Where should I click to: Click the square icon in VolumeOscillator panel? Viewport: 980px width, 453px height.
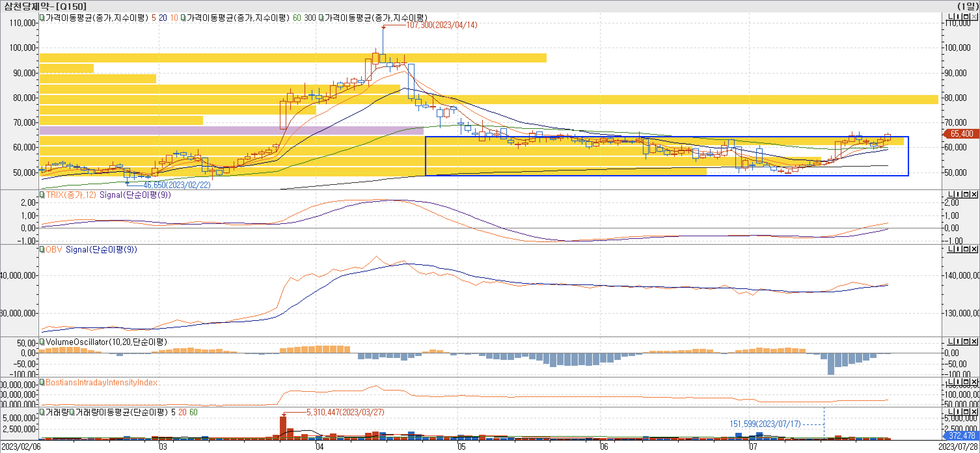966,342
